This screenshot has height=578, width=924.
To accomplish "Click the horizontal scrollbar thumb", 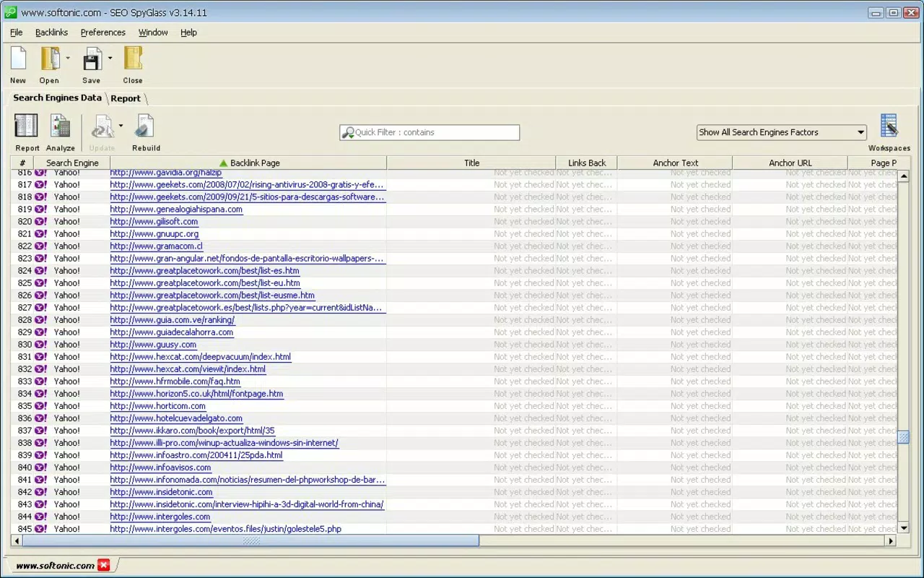I will tap(250, 540).
